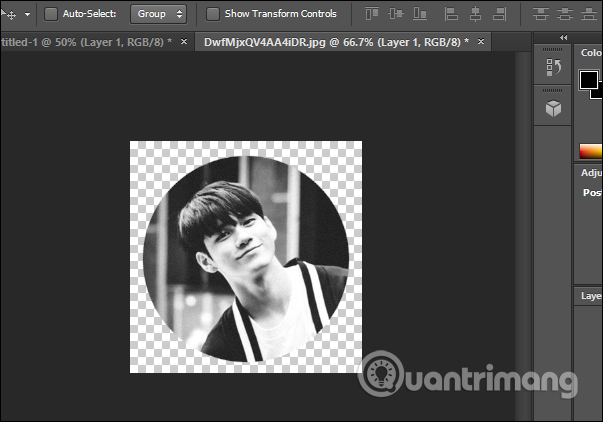This screenshot has width=603, height=422.
Task: Click the Align Bottom Edges icon
Action: click(420, 14)
